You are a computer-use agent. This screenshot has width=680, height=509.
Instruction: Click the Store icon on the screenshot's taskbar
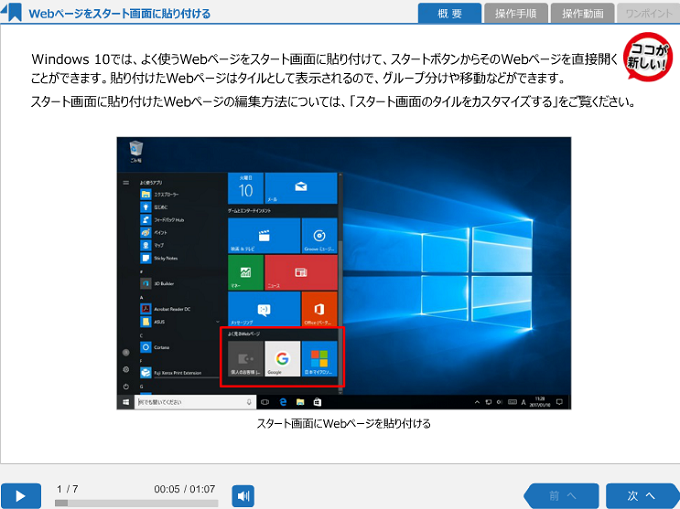[x=317, y=402]
